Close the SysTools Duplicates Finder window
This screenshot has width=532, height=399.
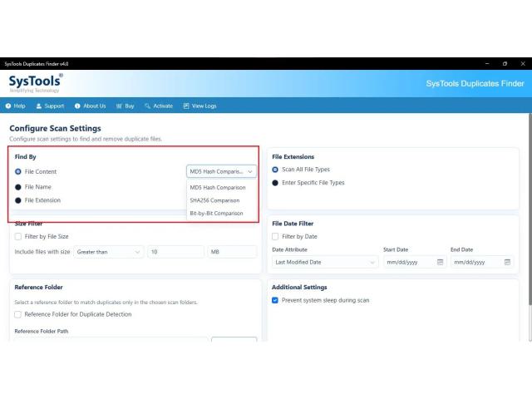coord(523,63)
